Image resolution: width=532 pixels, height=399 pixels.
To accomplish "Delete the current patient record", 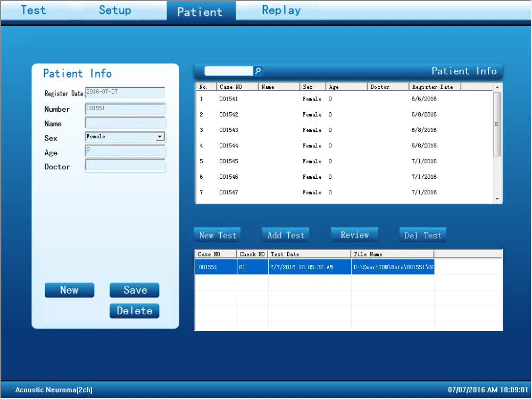I will (x=135, y=311).
